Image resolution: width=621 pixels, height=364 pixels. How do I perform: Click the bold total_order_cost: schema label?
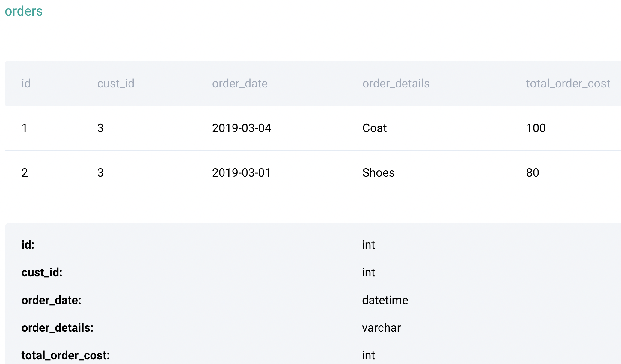[x=66, y=355]
